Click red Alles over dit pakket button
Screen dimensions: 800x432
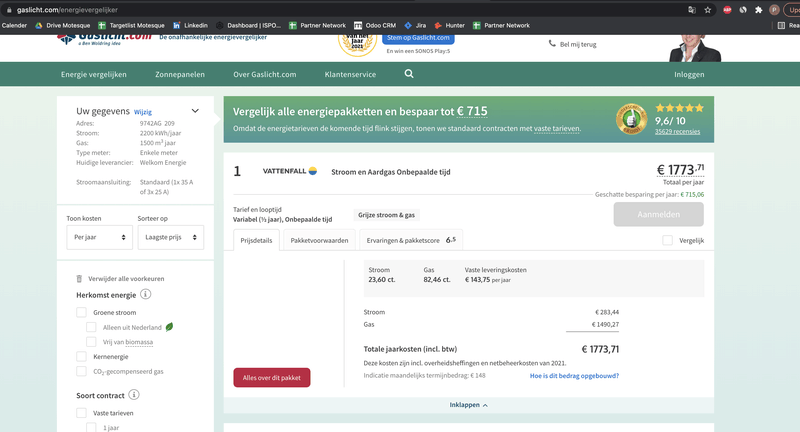pyautogui.click(x=272, y=377)
